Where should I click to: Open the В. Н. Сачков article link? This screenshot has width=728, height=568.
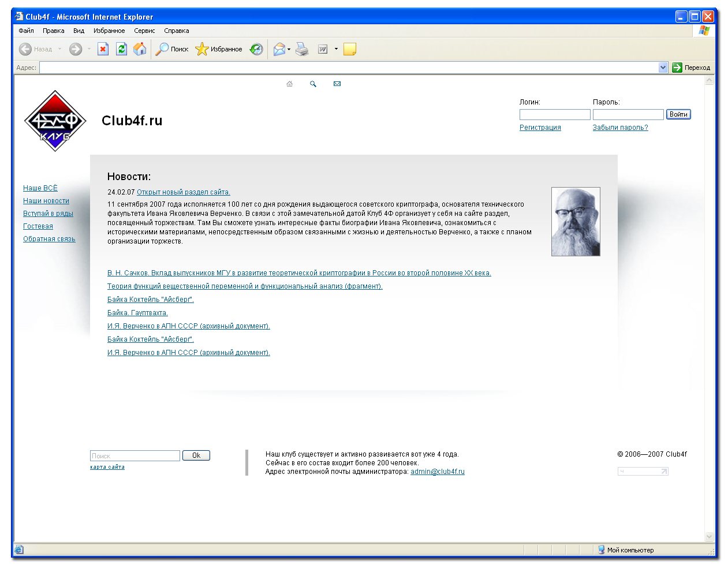[299, 273]
